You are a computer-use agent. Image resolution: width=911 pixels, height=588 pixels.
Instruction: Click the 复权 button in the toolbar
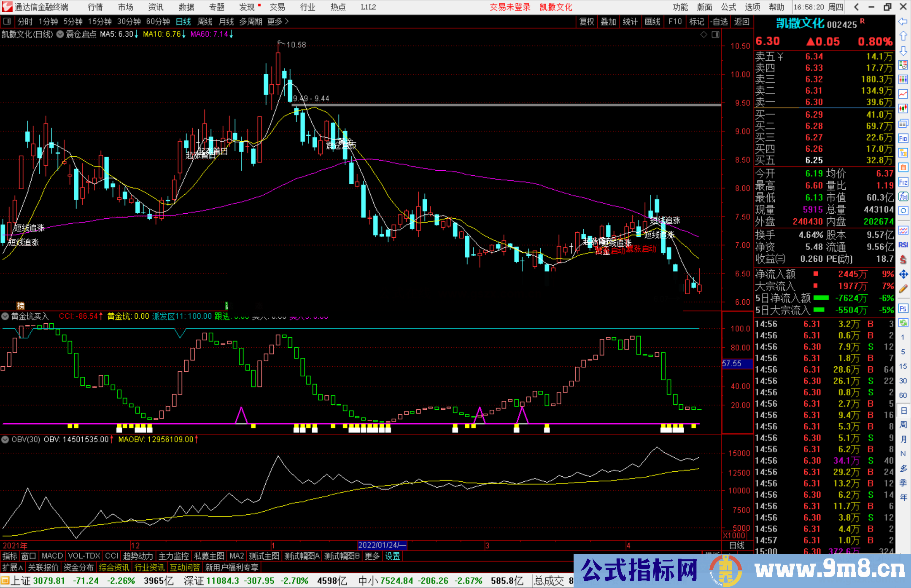click(586, 21)
